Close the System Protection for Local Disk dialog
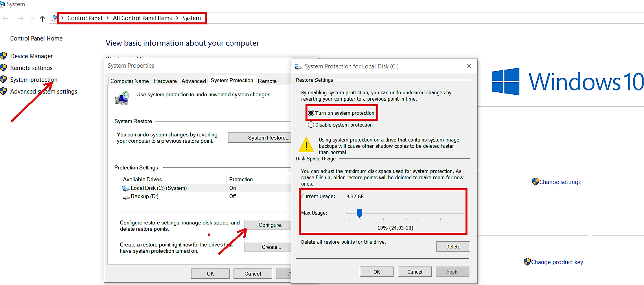 click(469, 66)
